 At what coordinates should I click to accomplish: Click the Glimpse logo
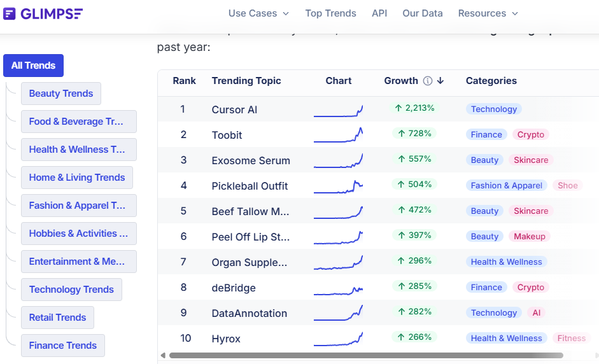[x=43, y=14]
